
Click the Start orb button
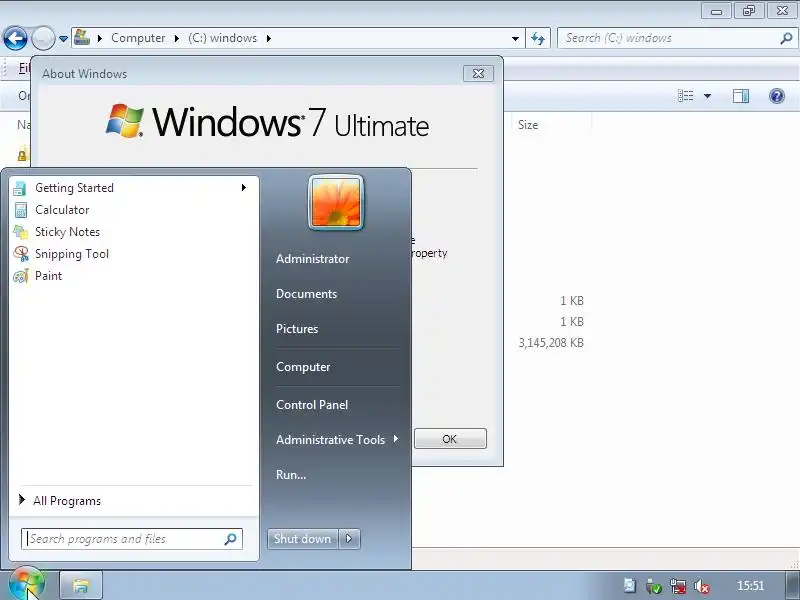click(27, 584)
